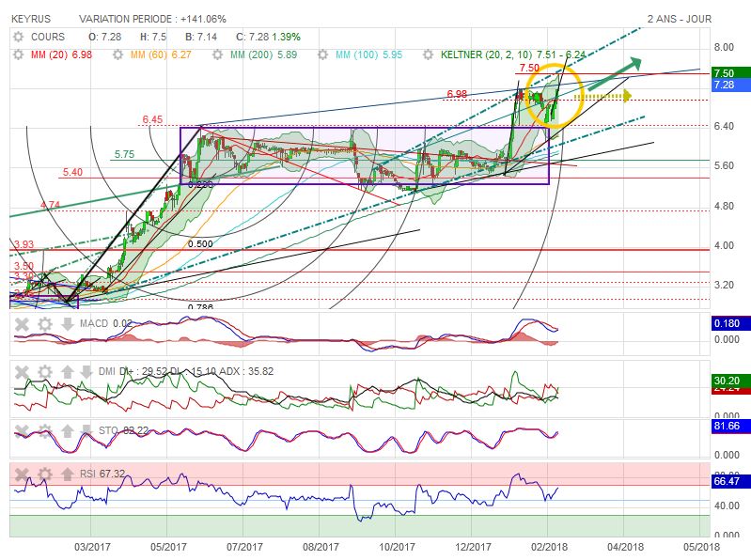Click the 4.00 price axis value
The height and width of the screenshot is (560, 751).
(724, 245)
